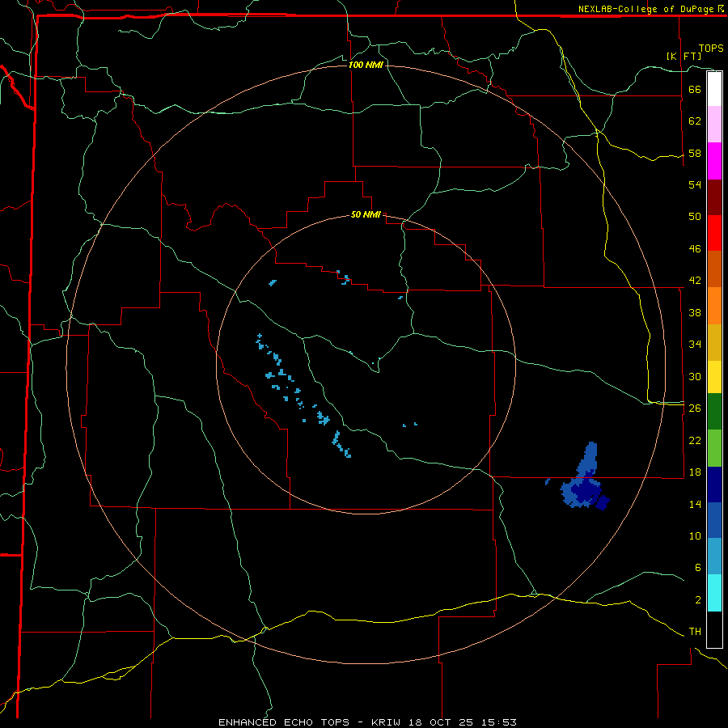Screen dimensions: 728x728
Task: Select the light pink legend color band
Action: (714, 125)
